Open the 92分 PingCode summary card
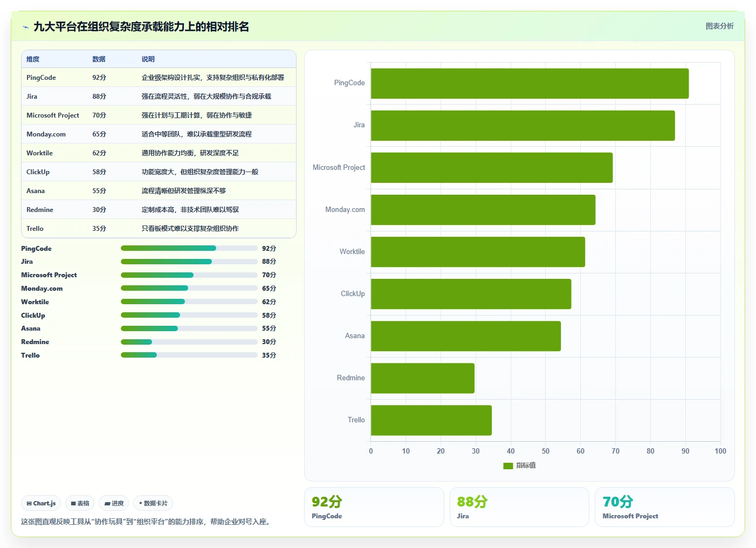The image size is (756, 548). coord(374,507)
